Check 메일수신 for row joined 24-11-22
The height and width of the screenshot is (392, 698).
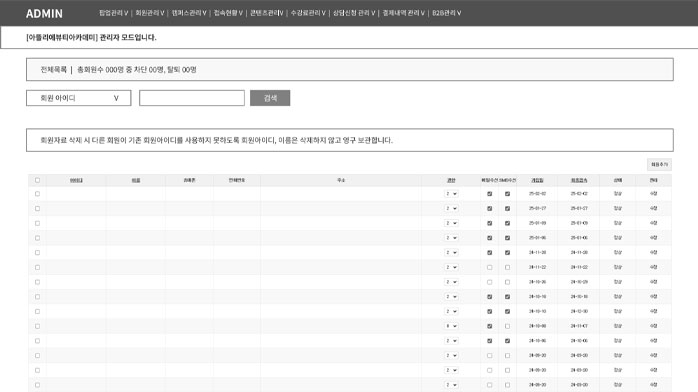click(490, 267)
